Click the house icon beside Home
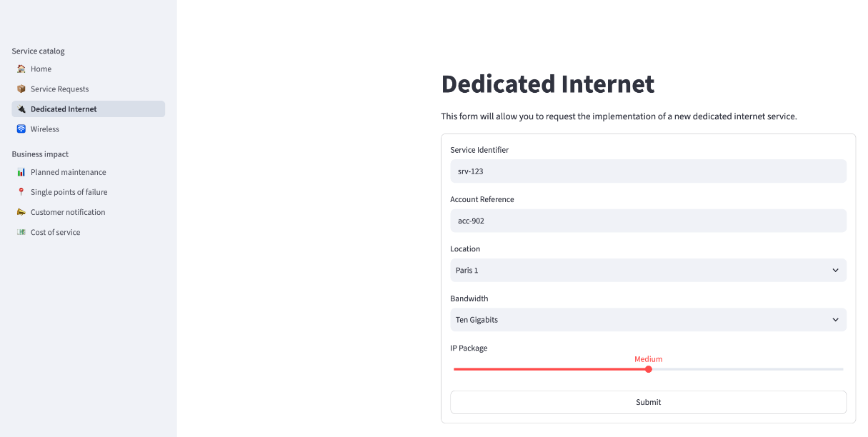This screenshot has width=868, height=437. (x=21, y=69)
